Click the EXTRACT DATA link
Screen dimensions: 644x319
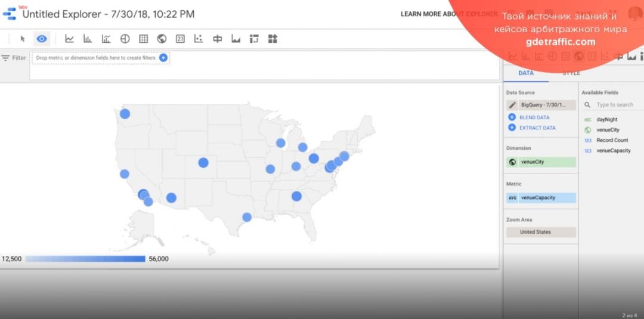[x=537, y=128]
